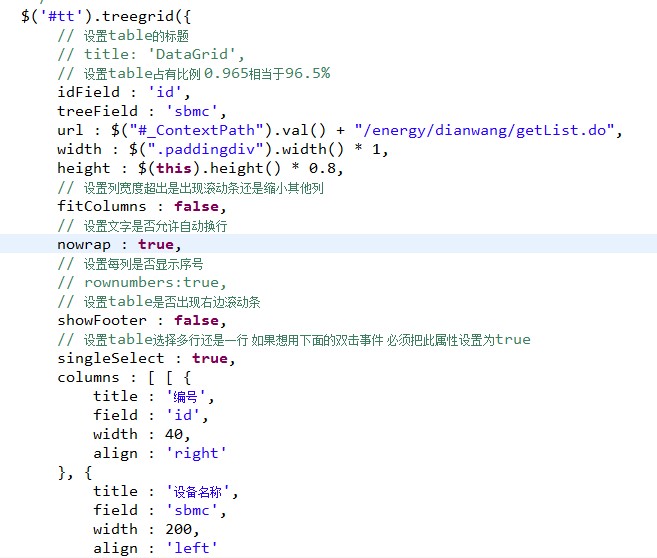Click the comment about 0.965相当于96.5%

pos(194,73)
